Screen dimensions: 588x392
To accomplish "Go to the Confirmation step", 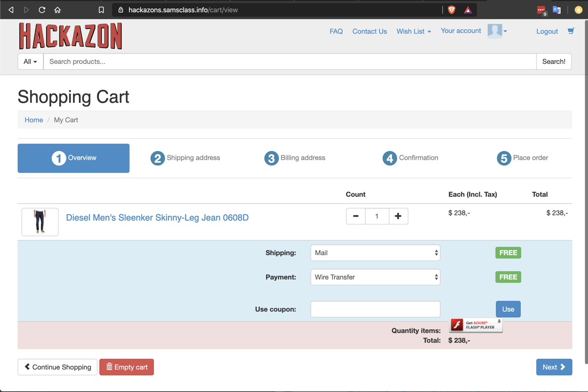I will [410, 158].
